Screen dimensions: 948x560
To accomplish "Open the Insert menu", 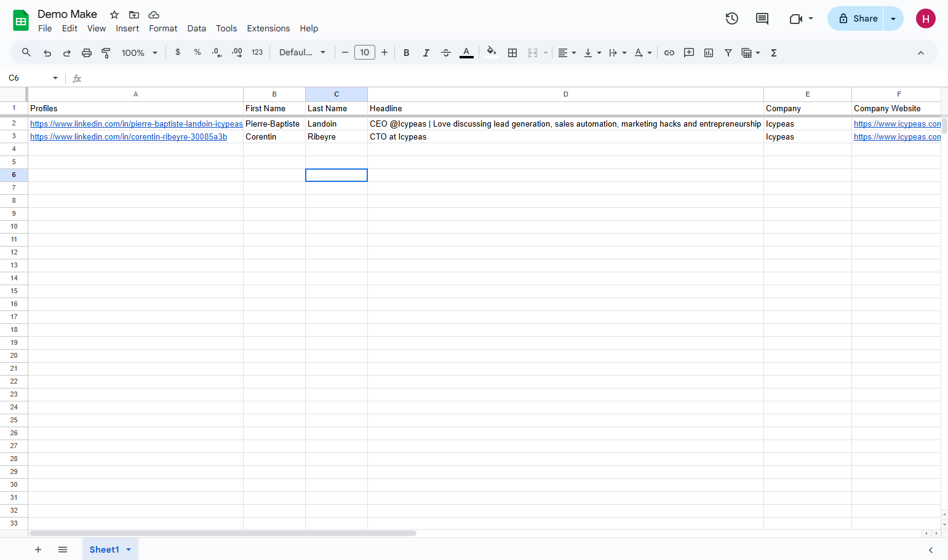I will click(127, 28).
